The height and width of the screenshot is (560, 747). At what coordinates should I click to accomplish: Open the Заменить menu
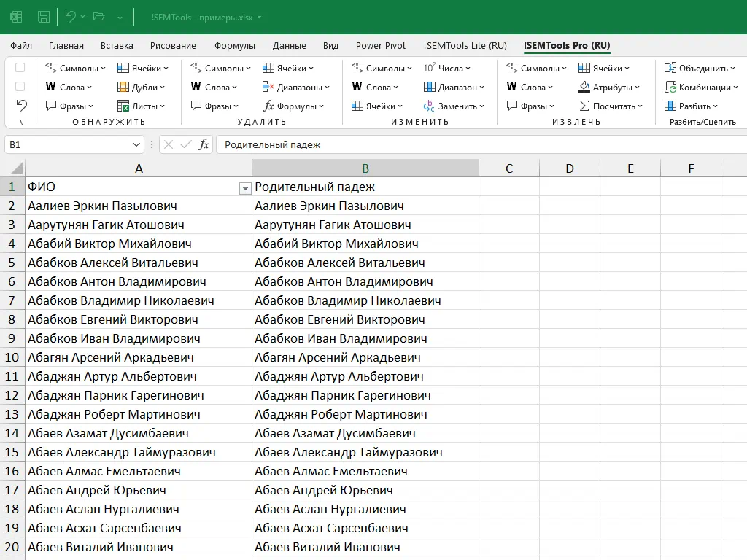click(454, 106)
